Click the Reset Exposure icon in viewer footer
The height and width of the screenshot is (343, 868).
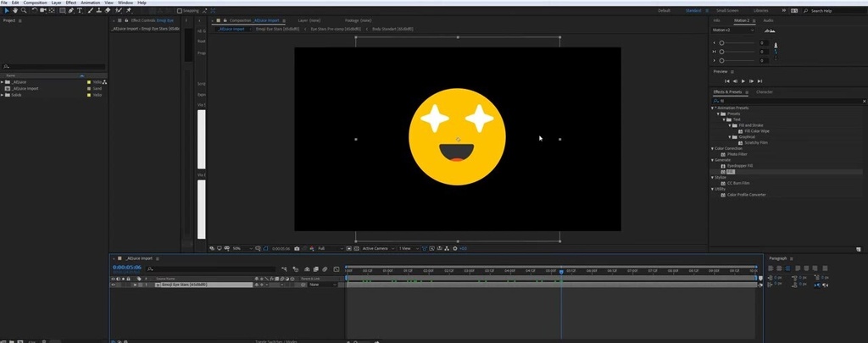click(x=455, y=248)
